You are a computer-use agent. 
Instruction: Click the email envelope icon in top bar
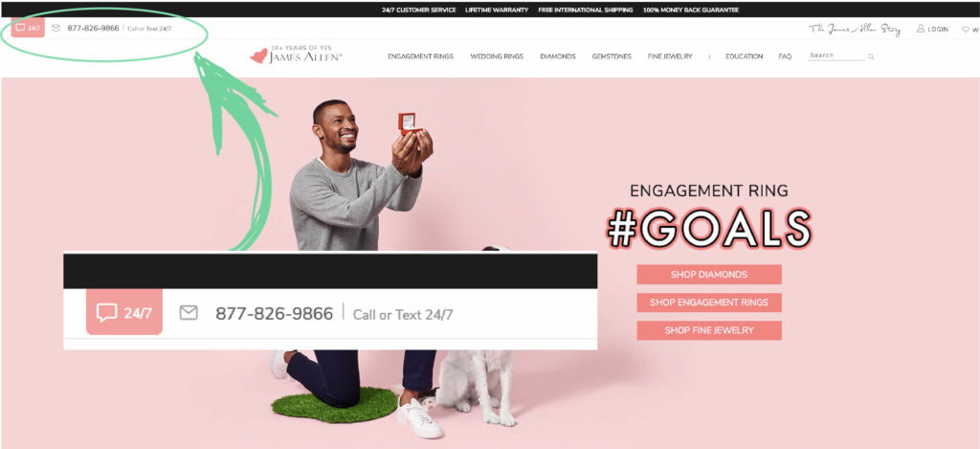click(x=56, y=28)
